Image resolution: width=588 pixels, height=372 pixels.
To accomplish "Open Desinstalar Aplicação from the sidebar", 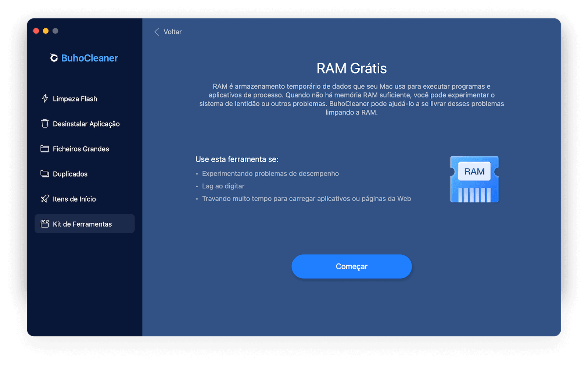I will (x=86, y=124).
